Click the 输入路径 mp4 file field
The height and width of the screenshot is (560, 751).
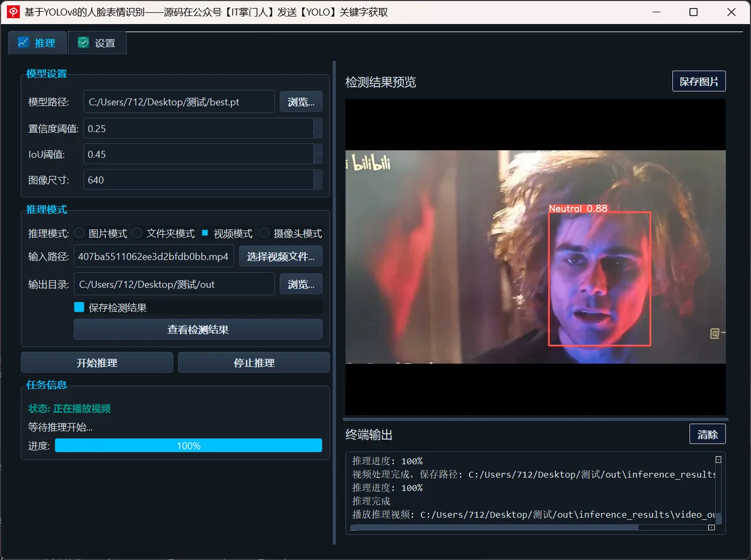click(x=154, y=256)
